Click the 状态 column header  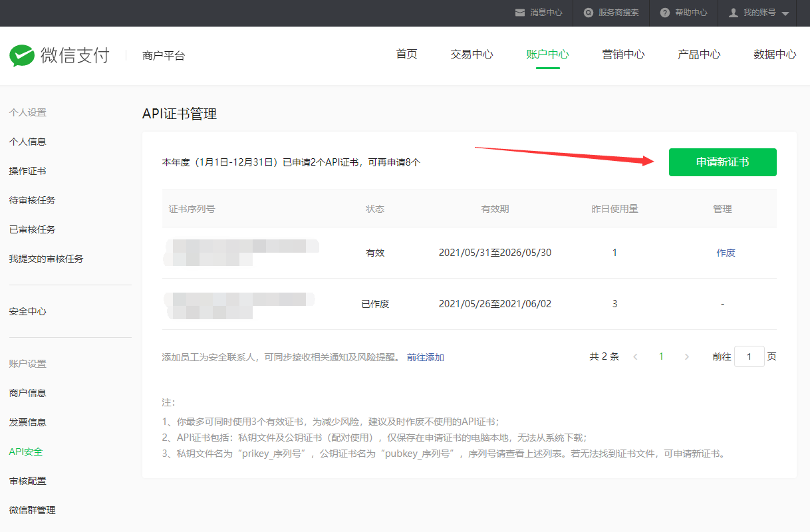tap(375, 209)
